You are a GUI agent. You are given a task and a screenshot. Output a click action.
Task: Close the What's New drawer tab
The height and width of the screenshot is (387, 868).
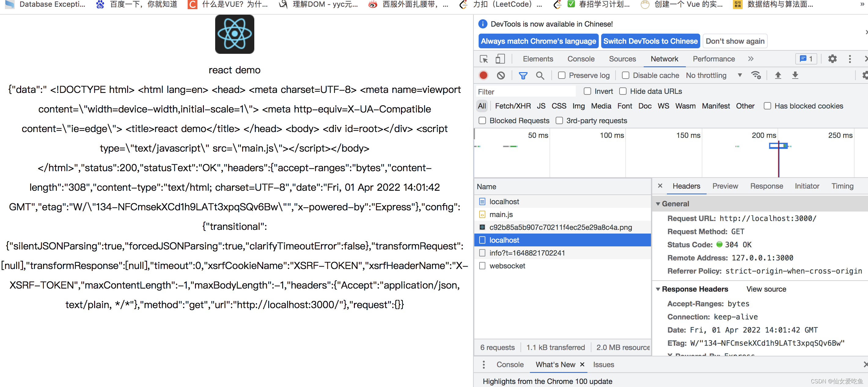[x=582, y=364]
